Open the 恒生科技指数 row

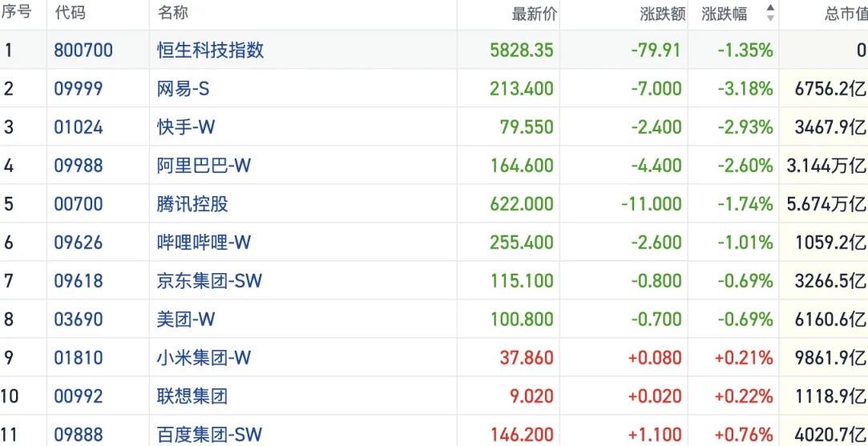[210, 50]
